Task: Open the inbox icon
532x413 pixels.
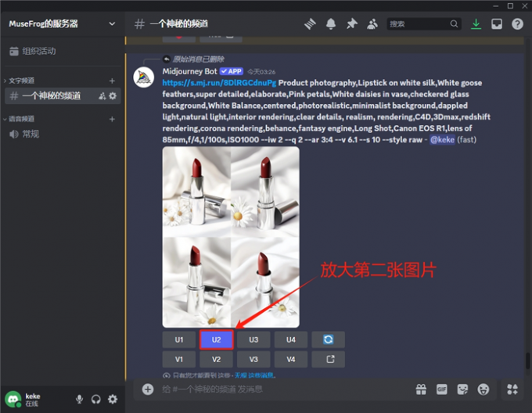Action: point(497,23)
